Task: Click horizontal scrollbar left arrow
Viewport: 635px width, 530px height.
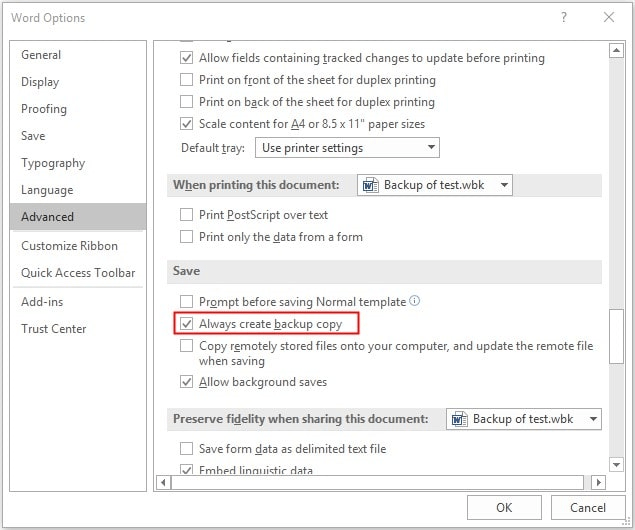Action: point(162,483)
